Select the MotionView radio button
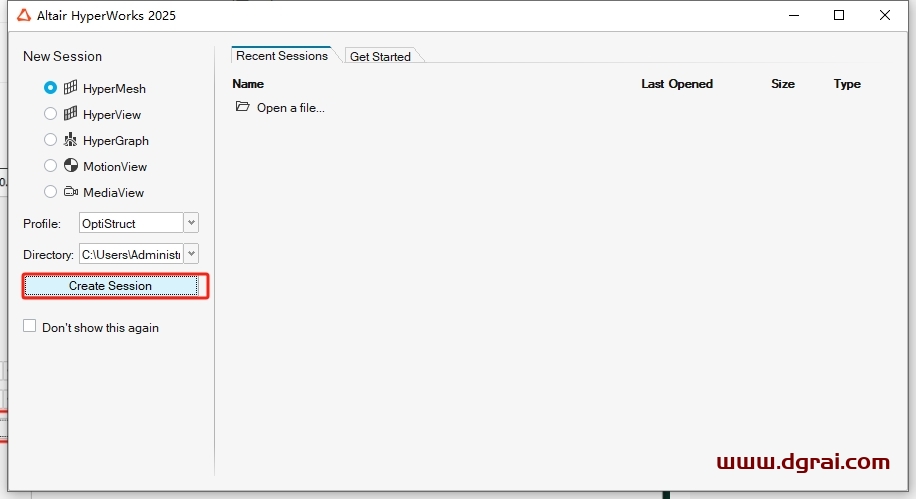This screenshot has width=916, height=499. [x=50, y=165]
